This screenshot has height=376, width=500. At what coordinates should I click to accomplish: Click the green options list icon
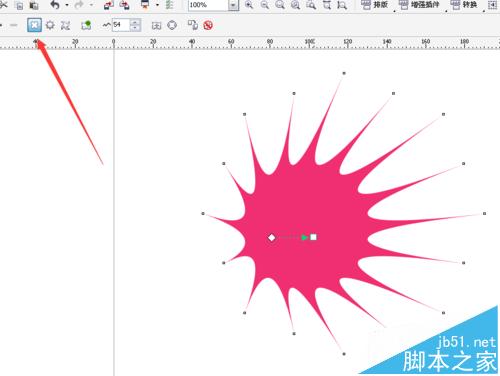click(x=169, y=5)
